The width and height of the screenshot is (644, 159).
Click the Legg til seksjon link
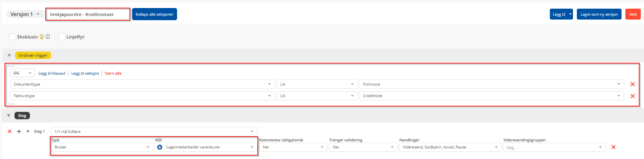point(85,73)
